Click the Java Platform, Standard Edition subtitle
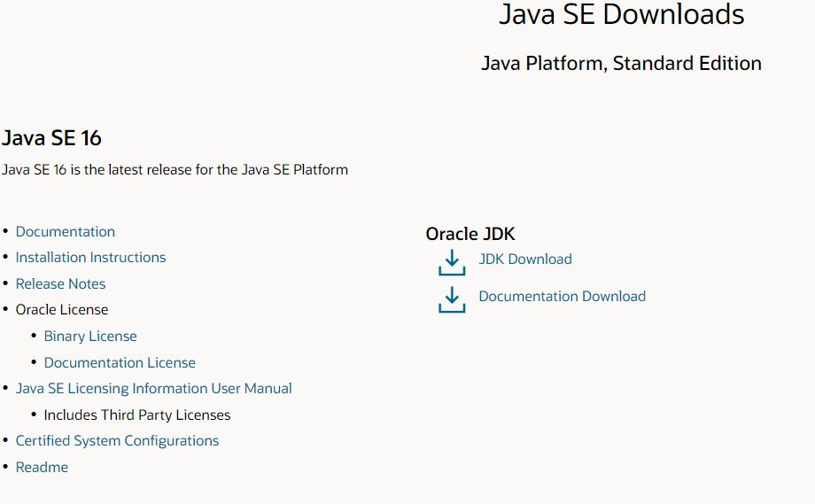 click(621, 64)
